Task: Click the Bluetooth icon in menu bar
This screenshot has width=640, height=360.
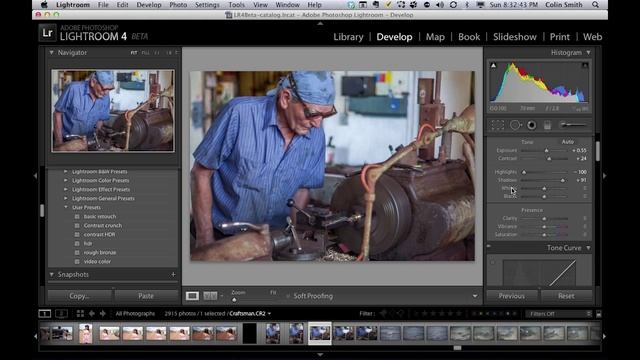Action: (467, 5)
